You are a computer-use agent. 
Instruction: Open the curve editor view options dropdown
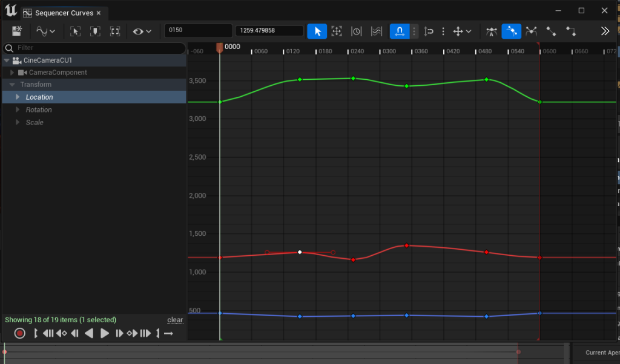[46, 31]
